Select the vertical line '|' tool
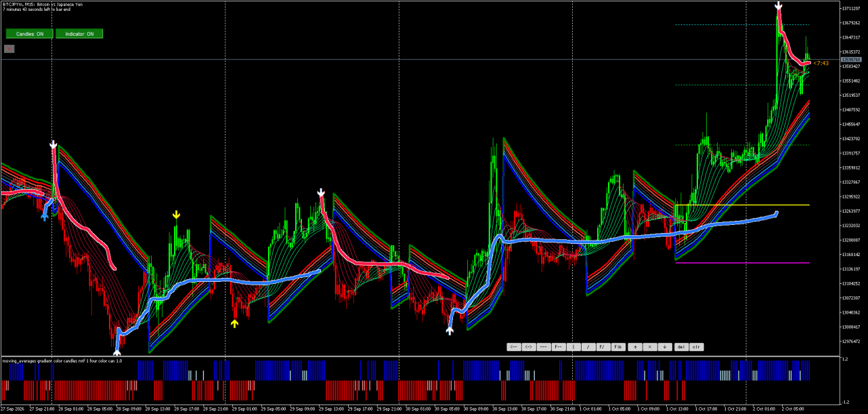The image size is (868, 414). 573,347
